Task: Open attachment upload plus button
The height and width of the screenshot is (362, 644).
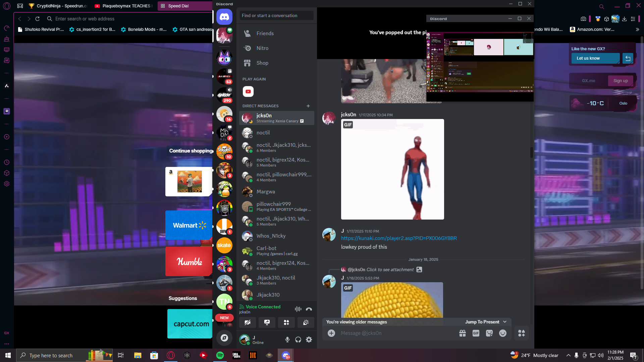Action: point(331,333)
